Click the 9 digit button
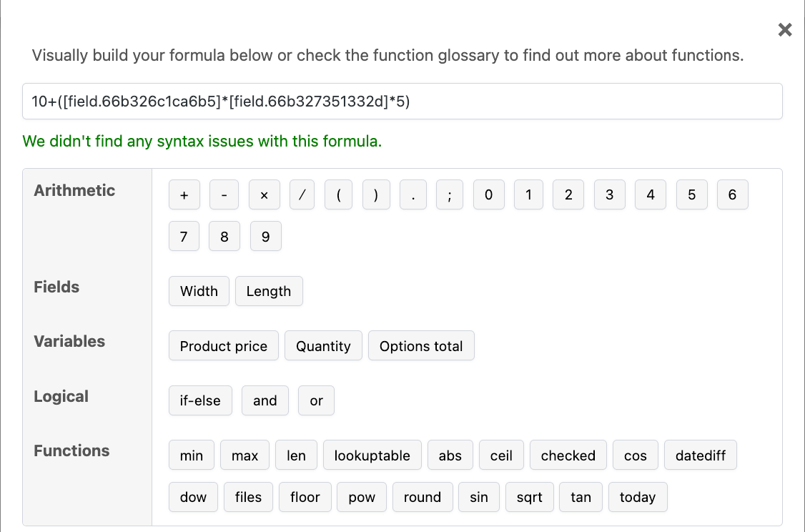 [x=265, y=236]
